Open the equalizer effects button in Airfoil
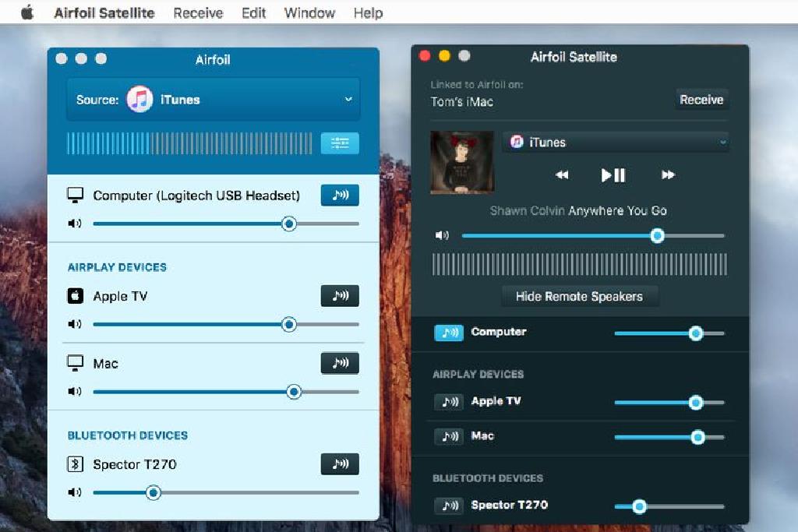The width and height of the screenshot is (798, 532). point(340,143)
